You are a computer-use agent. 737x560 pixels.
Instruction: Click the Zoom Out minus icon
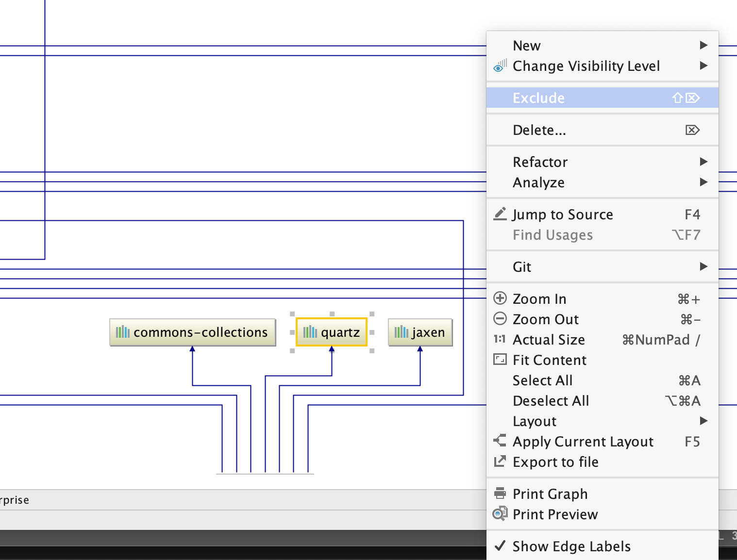500,319
